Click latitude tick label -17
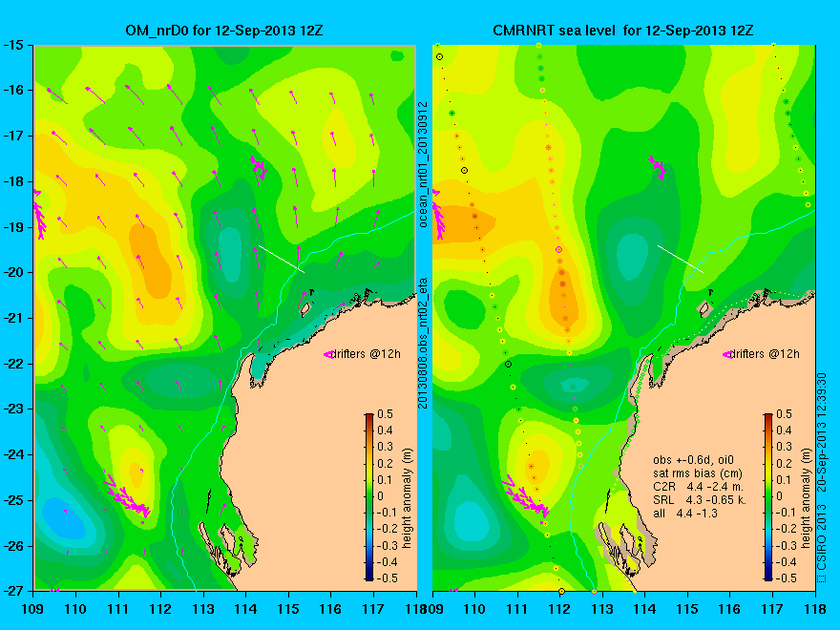The height and width of the screenshot is (630, 840). tap(12, 136)
